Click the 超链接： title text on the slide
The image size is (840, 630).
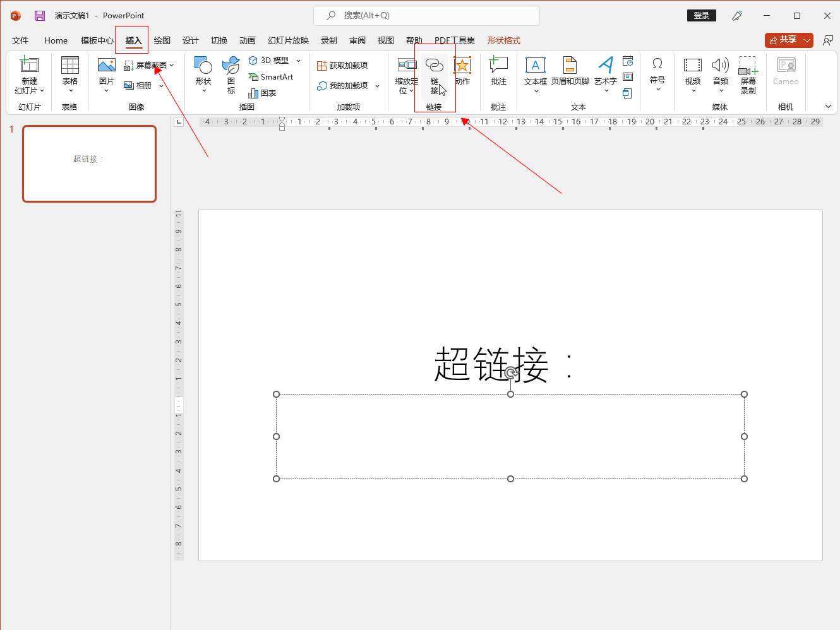pos(504,364)
